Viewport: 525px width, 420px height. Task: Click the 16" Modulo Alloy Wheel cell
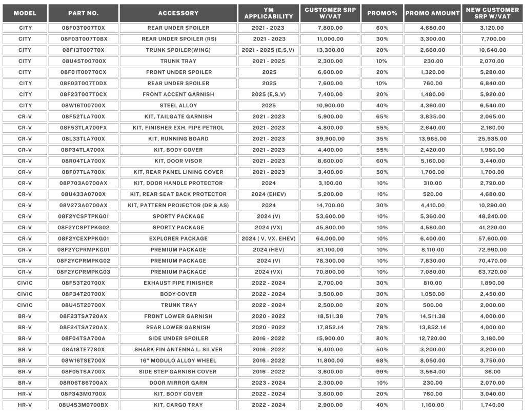point(178,361)
